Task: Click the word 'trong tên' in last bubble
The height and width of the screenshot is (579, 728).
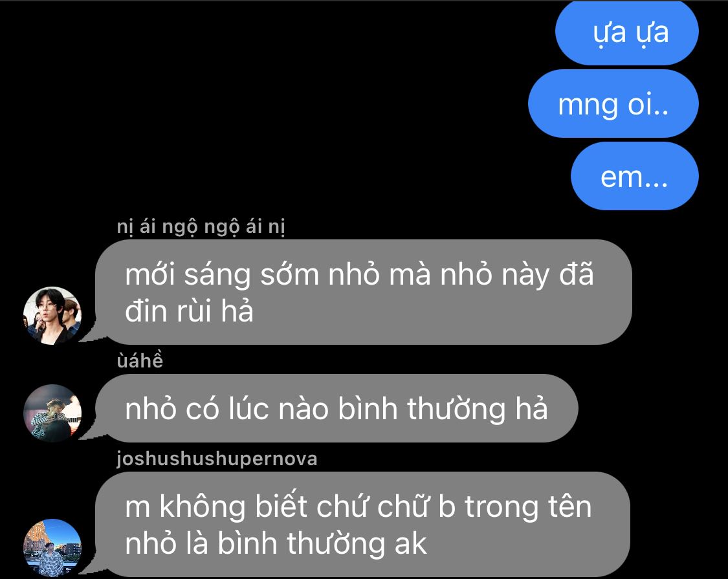Action: point(528,506)
